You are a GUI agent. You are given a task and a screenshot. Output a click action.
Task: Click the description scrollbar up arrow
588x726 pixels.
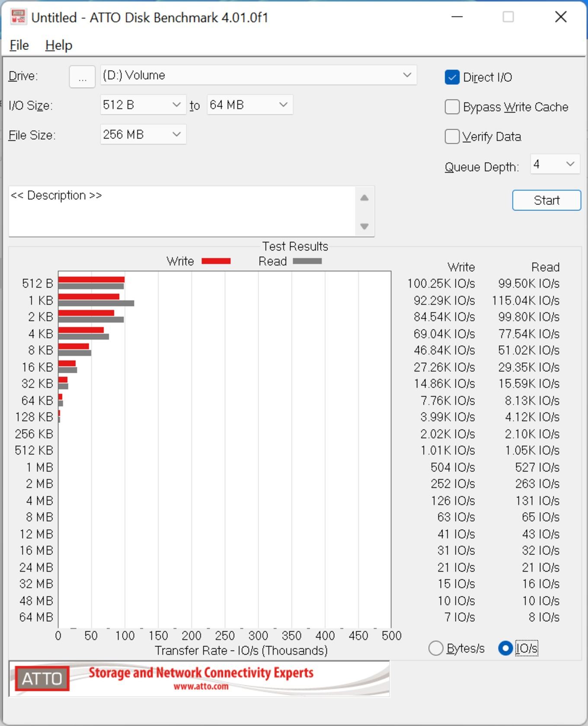[x=364, y=198]
